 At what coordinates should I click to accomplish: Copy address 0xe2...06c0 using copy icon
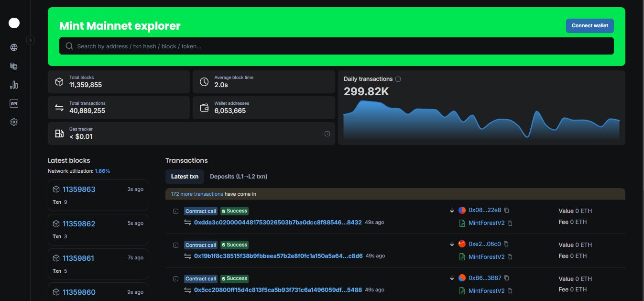click(506, 244)
